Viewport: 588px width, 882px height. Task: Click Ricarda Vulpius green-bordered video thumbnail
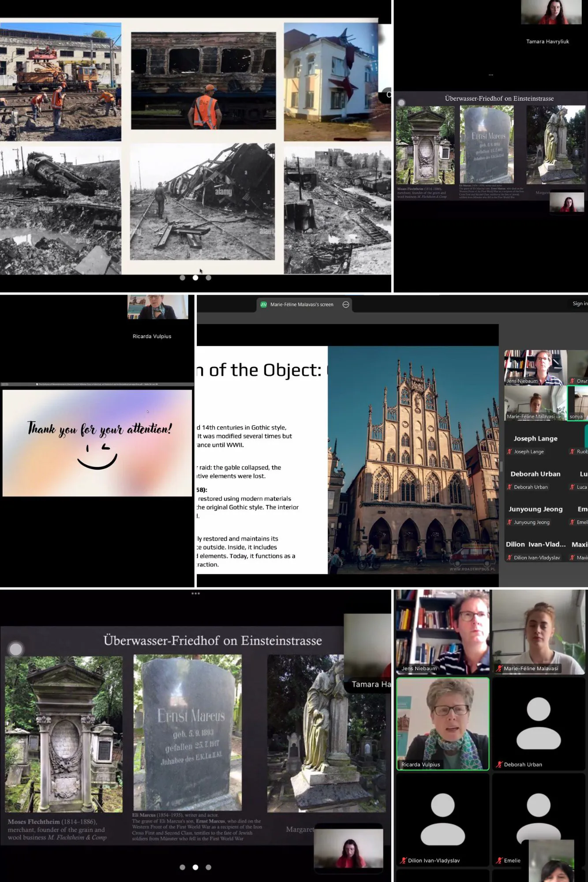[442, 723]
